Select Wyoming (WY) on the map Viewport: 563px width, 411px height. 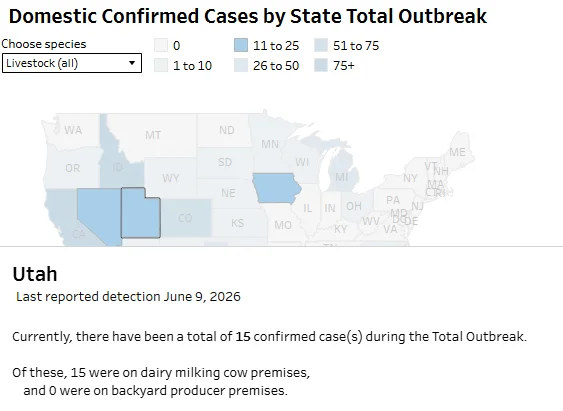pos(171,178)
